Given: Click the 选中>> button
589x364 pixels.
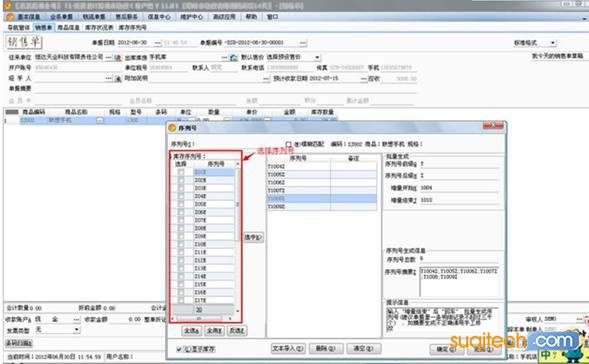Looking at the screenshot, I should pos(254,237).
